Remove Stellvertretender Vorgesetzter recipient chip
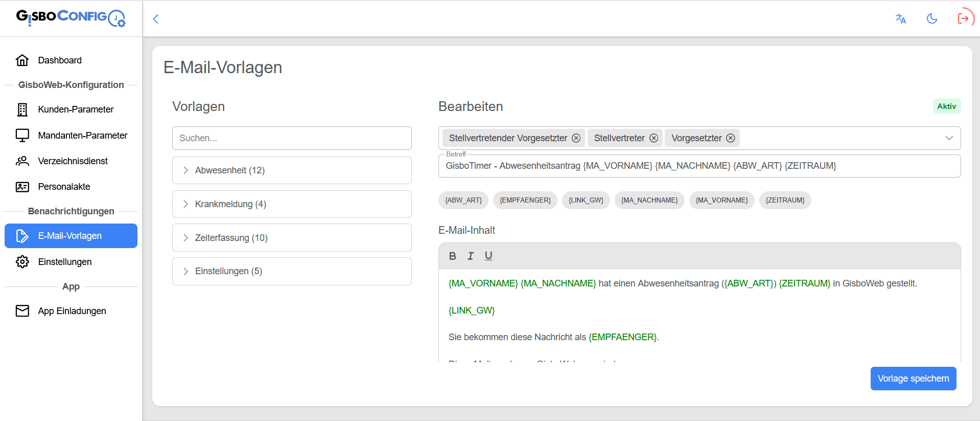This screenshot has width=980, height=421. (576, 138)
